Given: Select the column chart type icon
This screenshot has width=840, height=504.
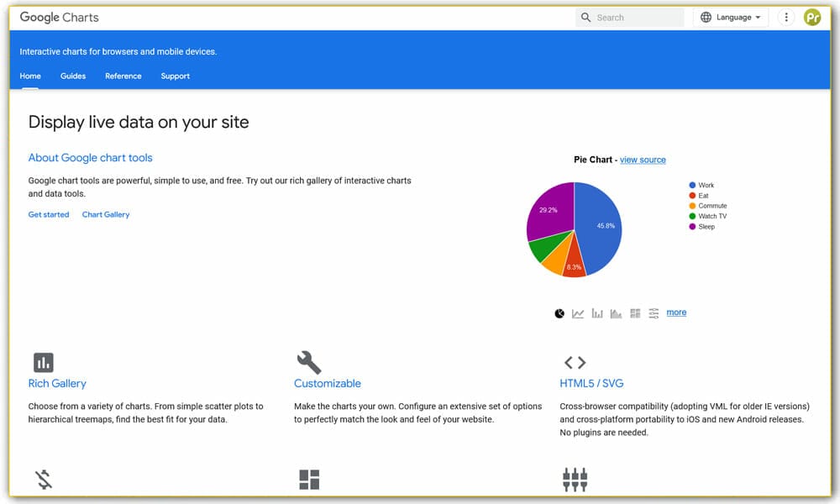Looking at the screenshot, I should [x=596, y=312].
